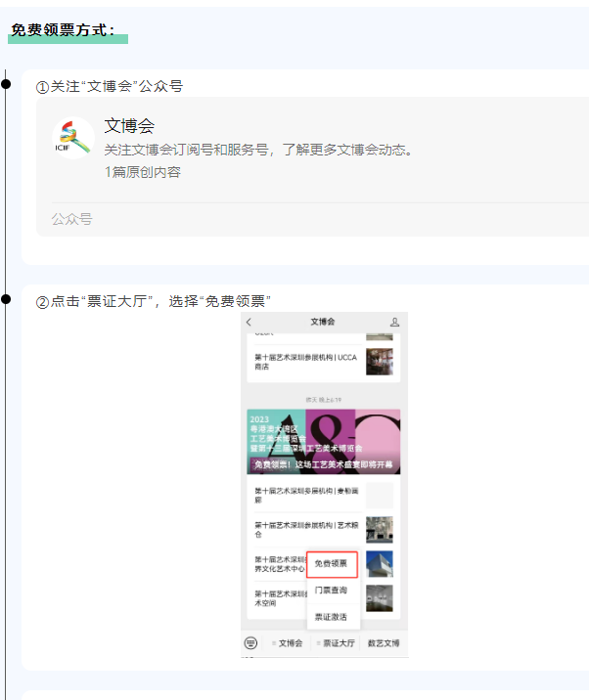Click the back arrow in phone screenshot header
This screenshot has width=589, height=700.
(x=249, y=322)
